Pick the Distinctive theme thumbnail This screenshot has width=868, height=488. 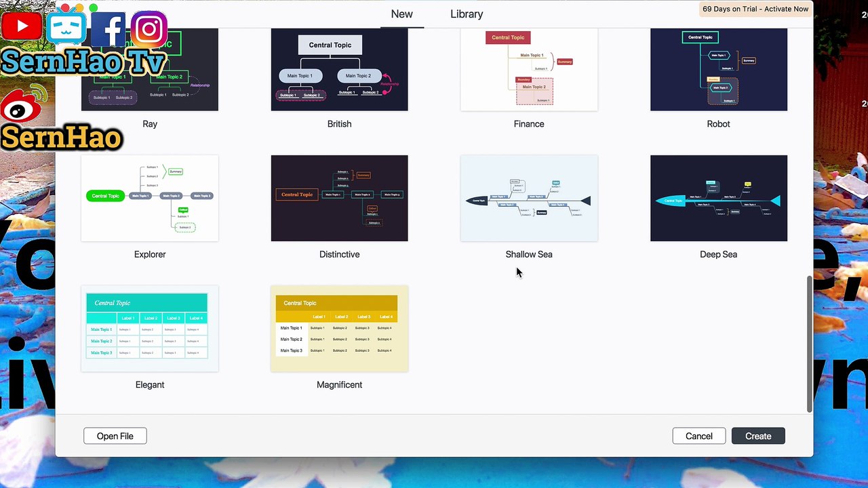click(x=340, y=198)
